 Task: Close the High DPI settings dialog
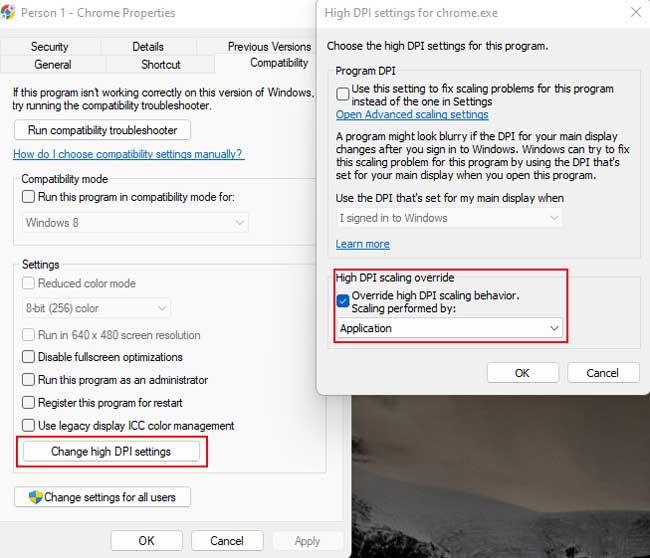click(635, 12)
